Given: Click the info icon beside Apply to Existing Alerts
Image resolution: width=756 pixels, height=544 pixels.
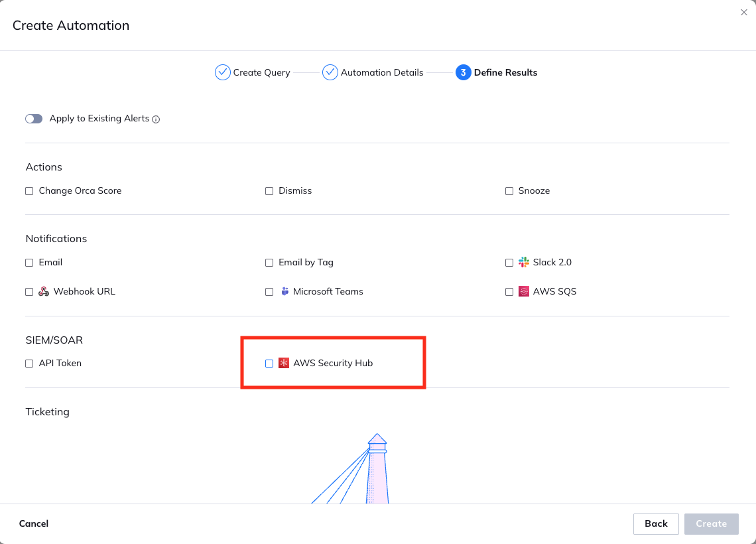Looking at the screenshot, I should coord(156,119).
